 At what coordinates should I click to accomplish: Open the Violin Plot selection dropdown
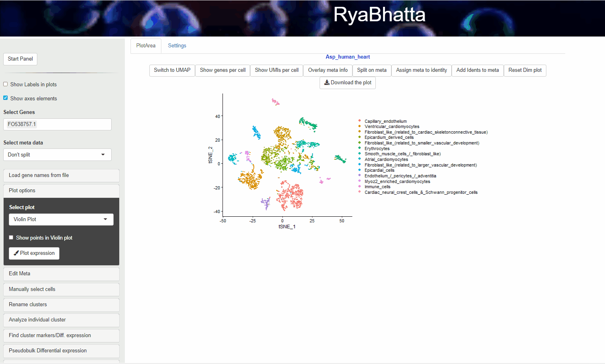coord(61,220)
